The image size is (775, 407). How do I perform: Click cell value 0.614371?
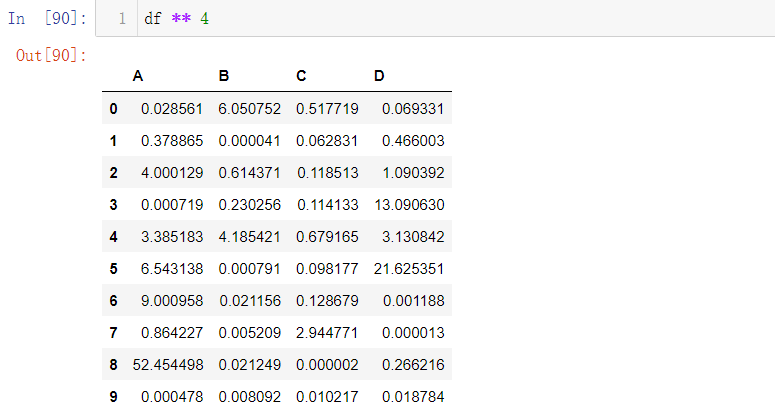tap(250, 173)
